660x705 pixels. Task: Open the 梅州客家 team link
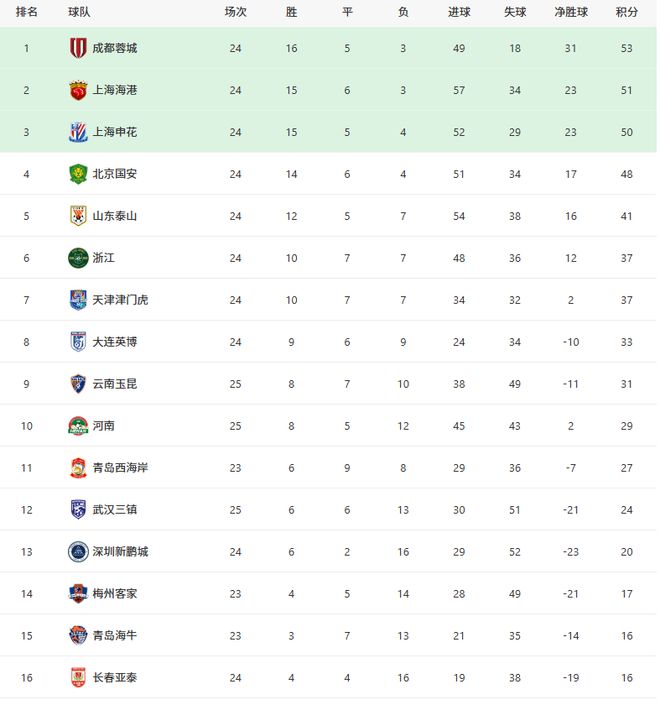tap(115, 594)
